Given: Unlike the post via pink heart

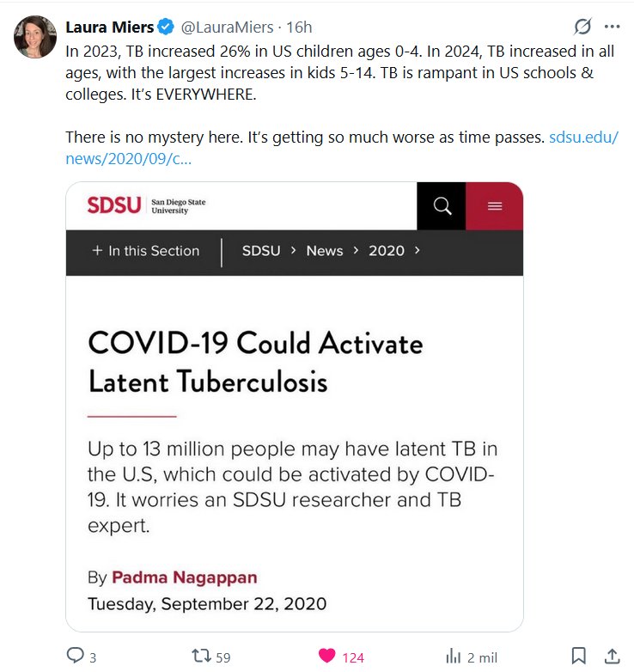Looking at the screenshot, I should point(326,656).
